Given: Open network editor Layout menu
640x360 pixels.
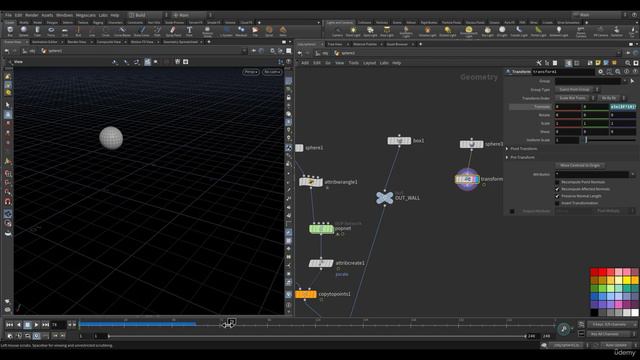Looking at the screenshot, I should pos(369,63).
